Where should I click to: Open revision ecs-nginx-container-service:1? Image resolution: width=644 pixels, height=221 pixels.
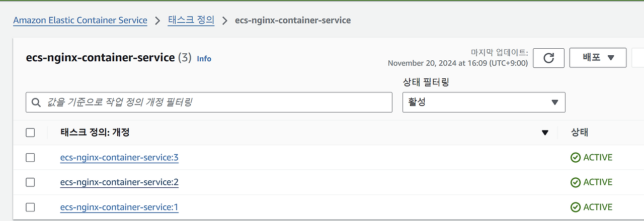119,207
